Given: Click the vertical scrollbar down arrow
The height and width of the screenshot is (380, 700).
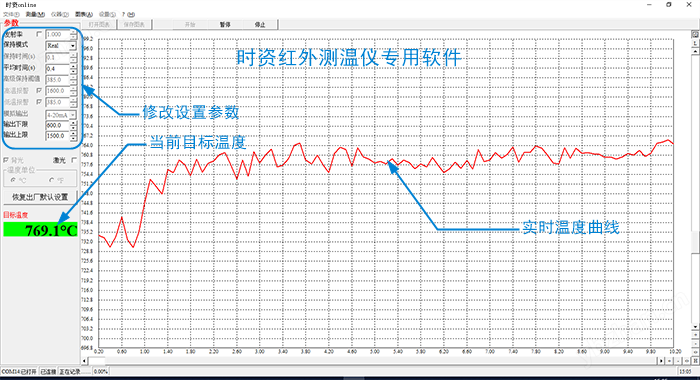Looking at the screenshot, I should click(x=695, y=327).
